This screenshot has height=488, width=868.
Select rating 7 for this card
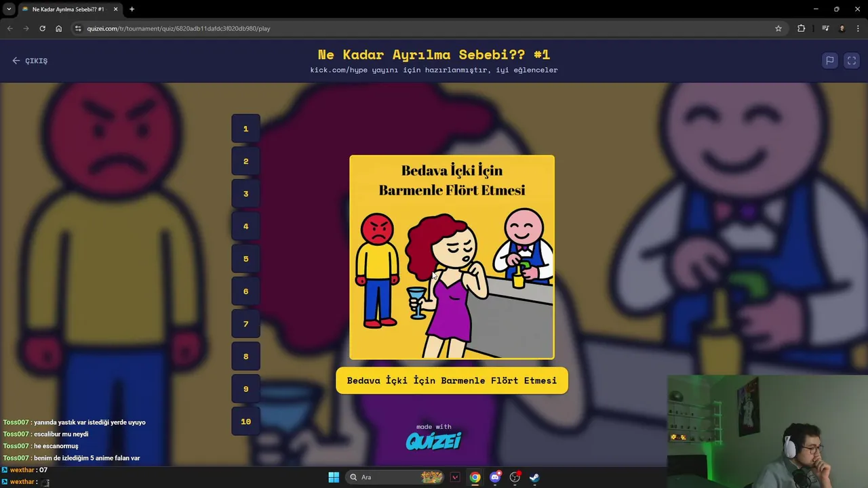point(245,324)
